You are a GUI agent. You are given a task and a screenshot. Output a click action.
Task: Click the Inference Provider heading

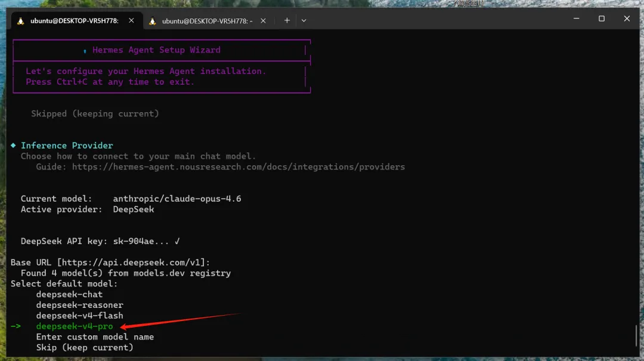coord(67,146)
